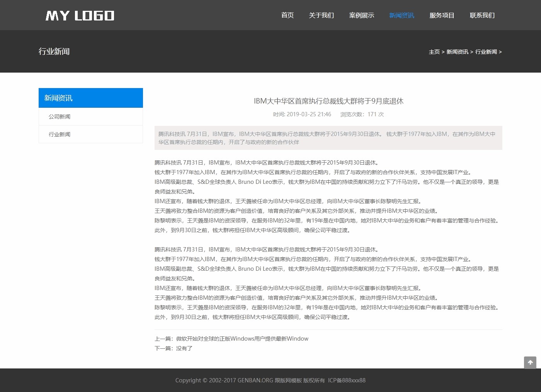Click the footer Copyright GENBAN.ORG text
Screen dimensions: 541x392
(x=250, y=380)
